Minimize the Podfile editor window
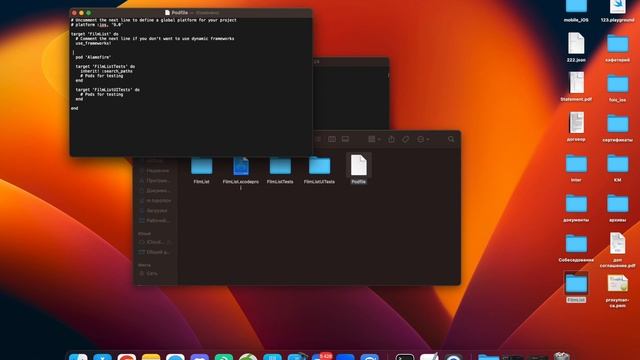Screen dimensions: 640x360 tap(81, 13)
